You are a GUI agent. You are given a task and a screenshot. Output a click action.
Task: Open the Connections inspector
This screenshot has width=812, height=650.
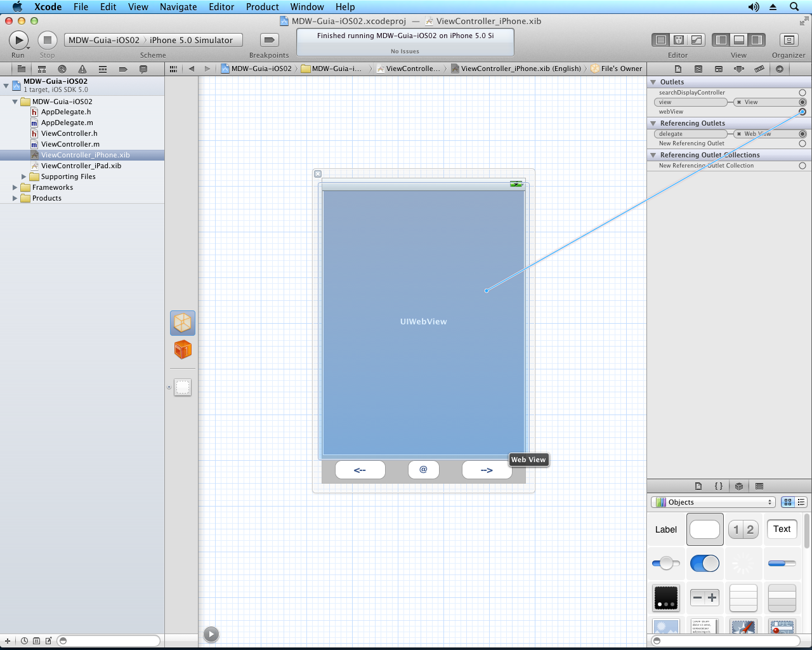[780, 69]
